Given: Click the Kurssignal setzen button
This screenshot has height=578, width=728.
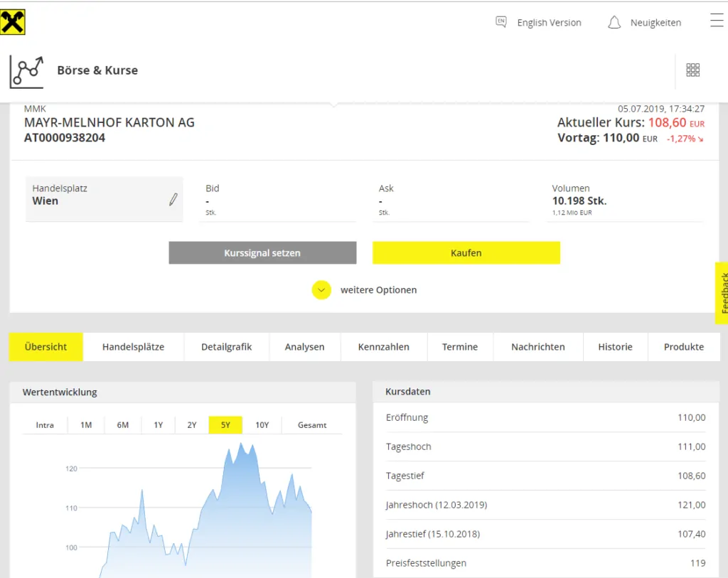Looking at the screenshot, I should pos(262,252).
